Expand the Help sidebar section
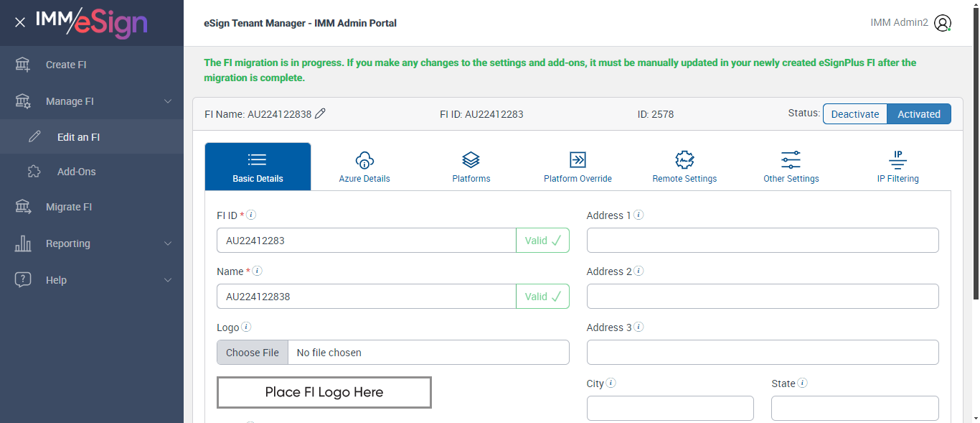This screenshot has width=980, height=423. click(168, 280)
